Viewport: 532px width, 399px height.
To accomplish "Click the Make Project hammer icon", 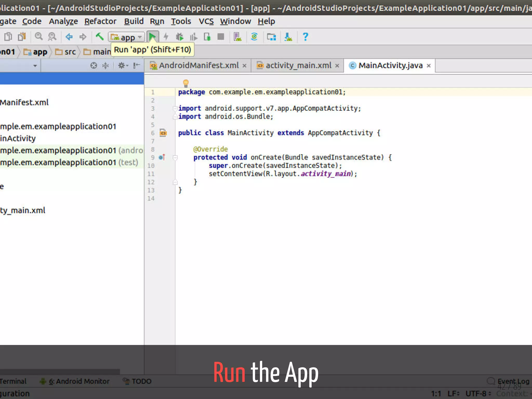I will 99,37.
